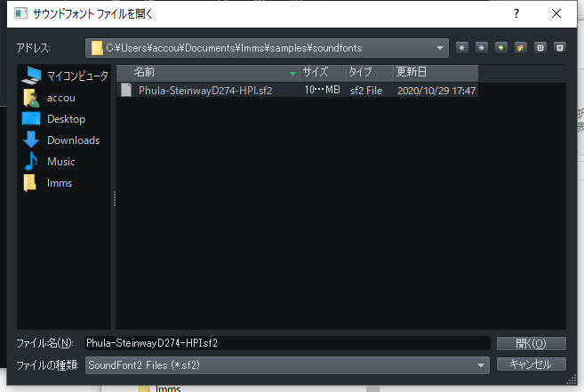
Task: Click the Music note icon
Action: click(31, 161)
